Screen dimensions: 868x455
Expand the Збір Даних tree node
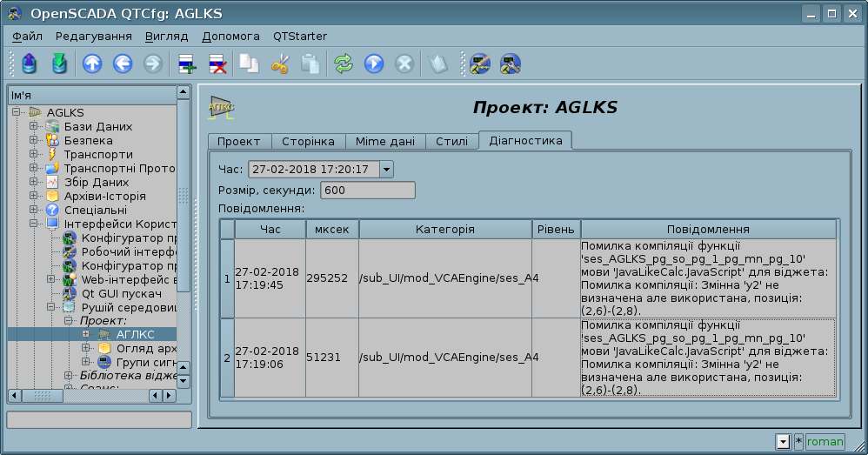[x=33, y=182]
